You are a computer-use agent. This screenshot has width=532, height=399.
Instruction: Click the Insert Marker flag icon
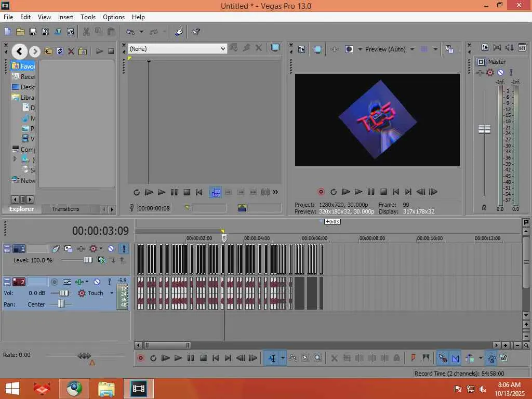point(413,358)
